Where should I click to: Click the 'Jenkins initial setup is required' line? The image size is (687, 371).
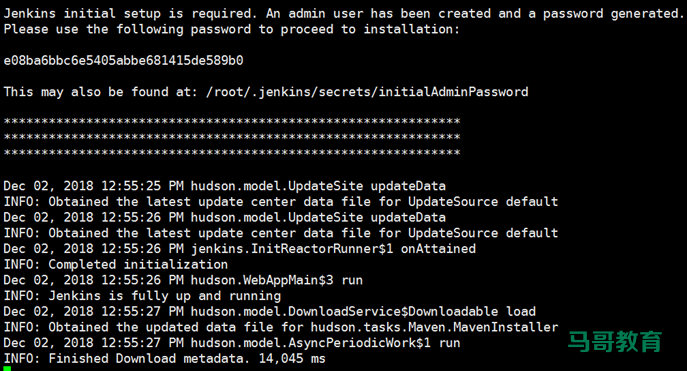[344, 14]
